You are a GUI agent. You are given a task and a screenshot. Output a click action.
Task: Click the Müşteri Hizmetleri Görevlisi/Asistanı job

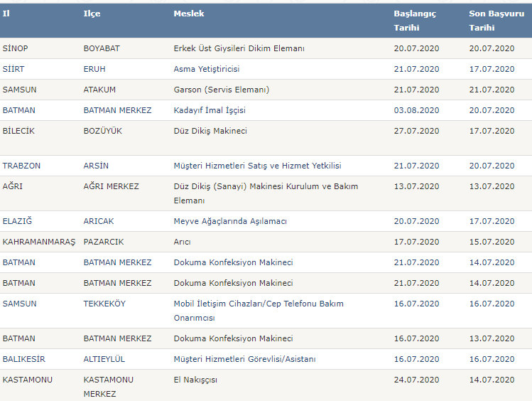[244, 359]
